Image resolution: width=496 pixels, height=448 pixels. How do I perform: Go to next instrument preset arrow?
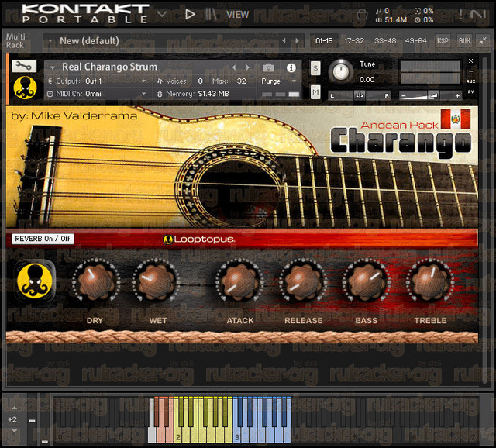(x=248, y=67)
